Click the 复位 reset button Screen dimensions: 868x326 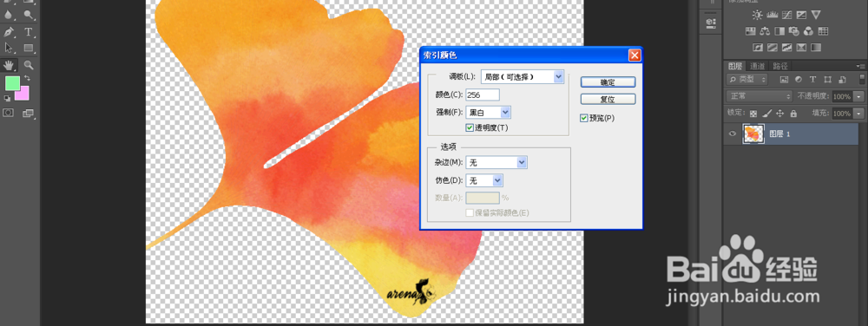point(608,100)
